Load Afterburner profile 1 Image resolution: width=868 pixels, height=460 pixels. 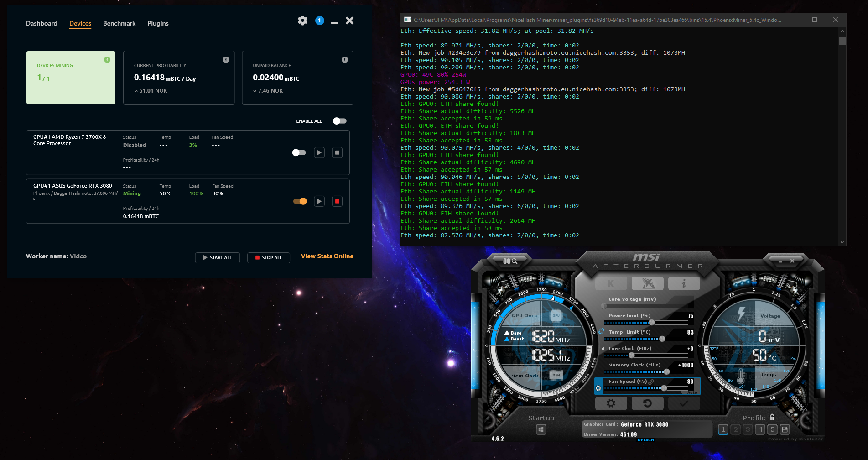(723, 429)
